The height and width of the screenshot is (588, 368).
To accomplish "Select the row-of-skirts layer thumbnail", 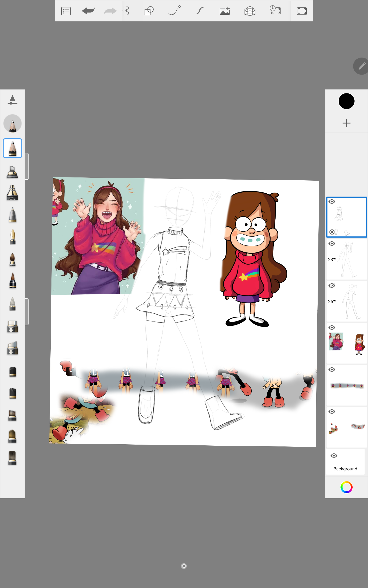I will [x=347, y=385].
